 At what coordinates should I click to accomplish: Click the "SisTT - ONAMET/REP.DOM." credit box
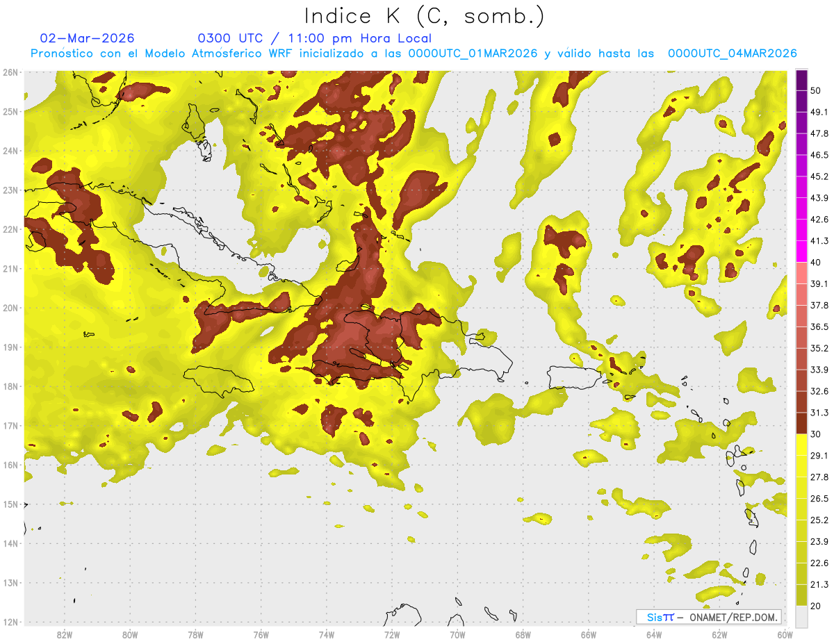[709, 617]
